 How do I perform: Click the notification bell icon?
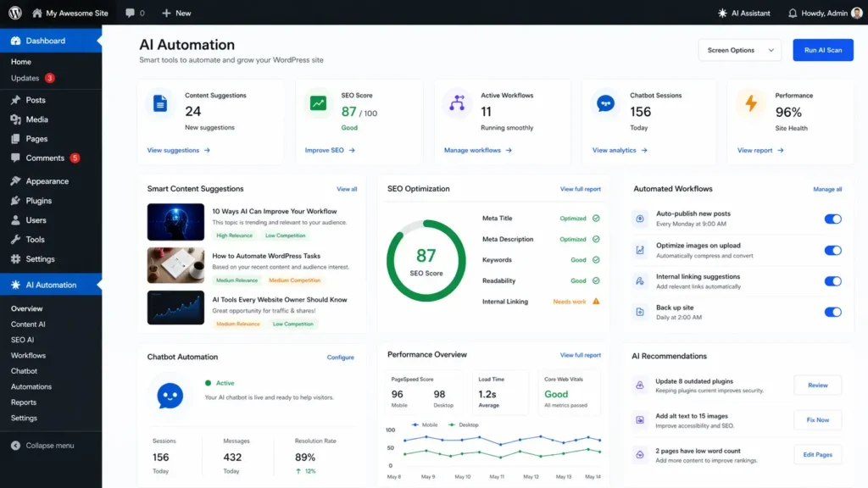793,13
